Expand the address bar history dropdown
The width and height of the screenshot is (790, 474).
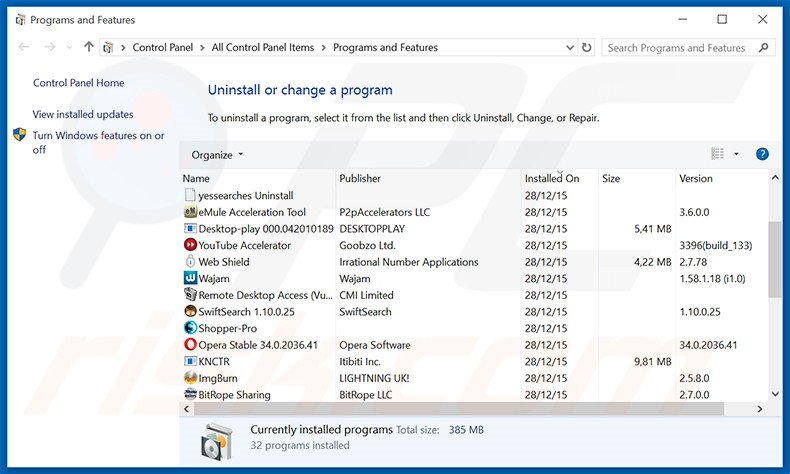point(570,47)
